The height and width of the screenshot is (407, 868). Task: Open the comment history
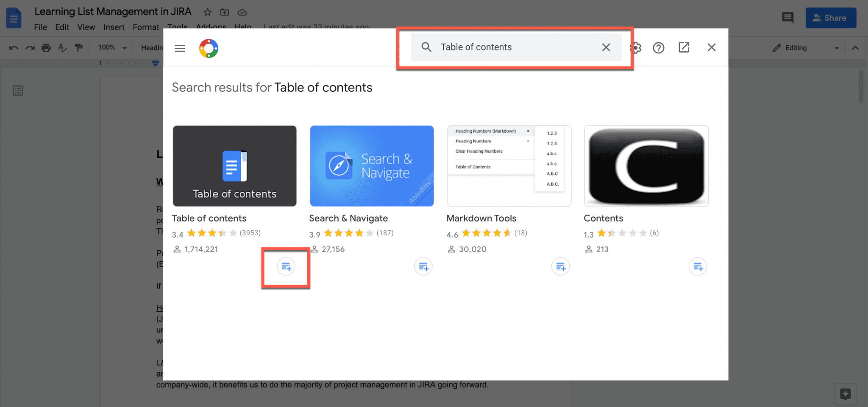pyautogui.click(x=788, y=17)
